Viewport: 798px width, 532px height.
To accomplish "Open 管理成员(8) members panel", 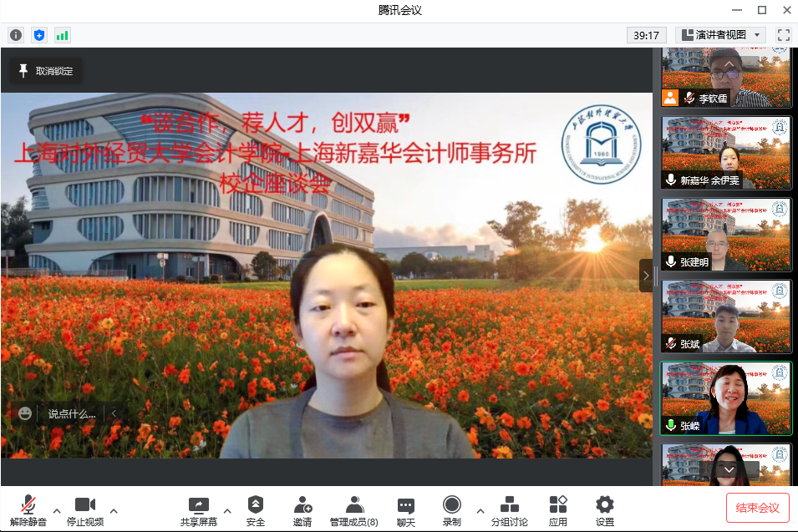I will 353,510.
